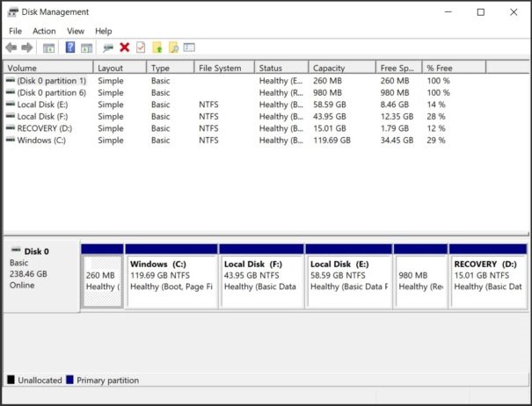Click the Primary partition legend color swatch

(71, 381)
